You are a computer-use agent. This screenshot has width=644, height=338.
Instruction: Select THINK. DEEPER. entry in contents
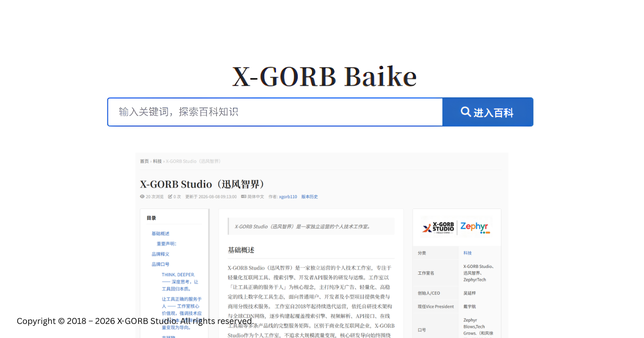coord(180,282)
